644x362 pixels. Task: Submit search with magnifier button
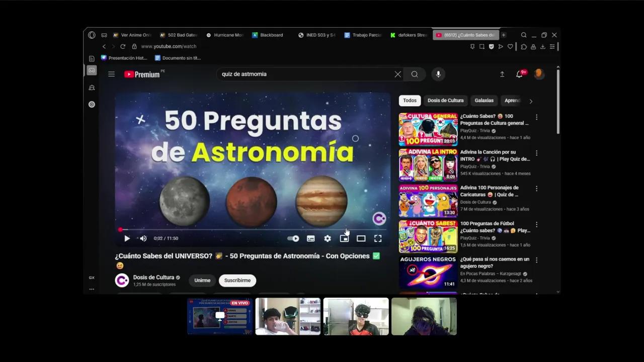tap(415, 74)
